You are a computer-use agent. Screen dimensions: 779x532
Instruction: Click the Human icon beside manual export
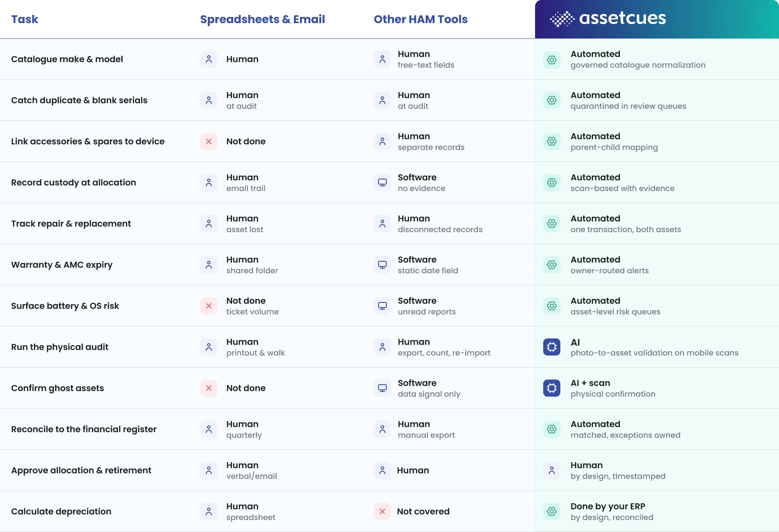point(382,429)
